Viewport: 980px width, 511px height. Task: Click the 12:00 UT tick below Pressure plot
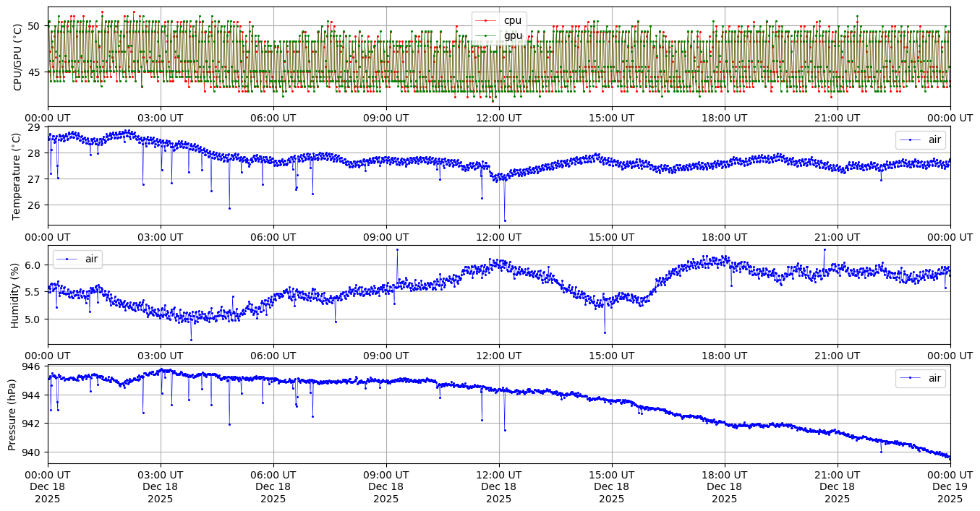coord(498,474)
